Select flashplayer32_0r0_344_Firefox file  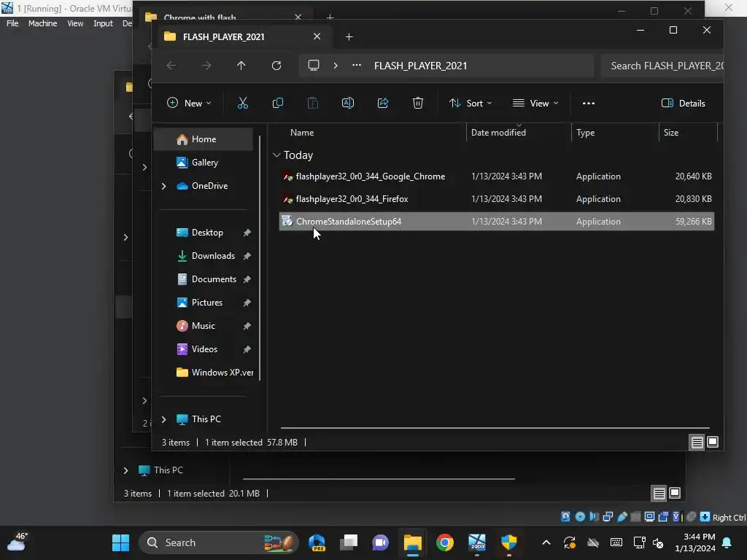coord(496,199)
